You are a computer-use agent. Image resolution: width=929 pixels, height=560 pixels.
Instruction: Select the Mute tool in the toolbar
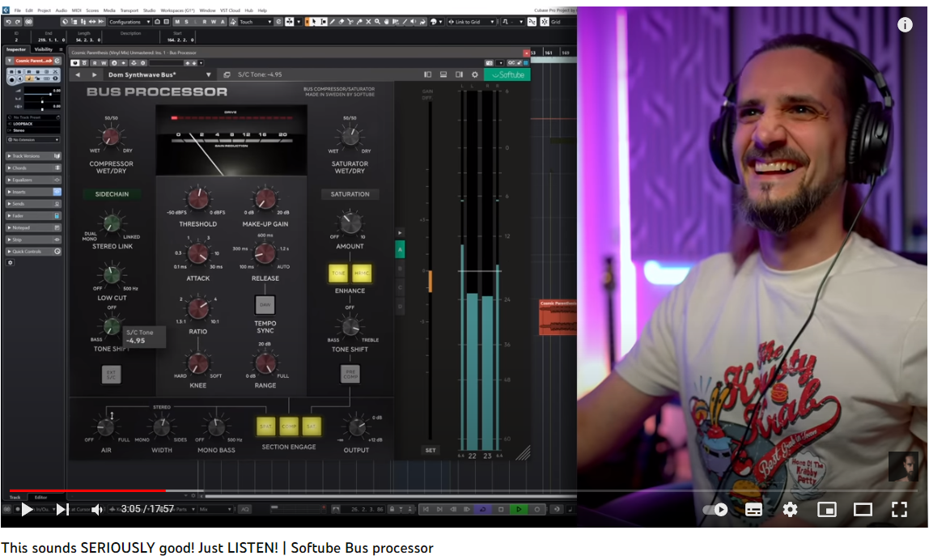[x=368, y=23]
